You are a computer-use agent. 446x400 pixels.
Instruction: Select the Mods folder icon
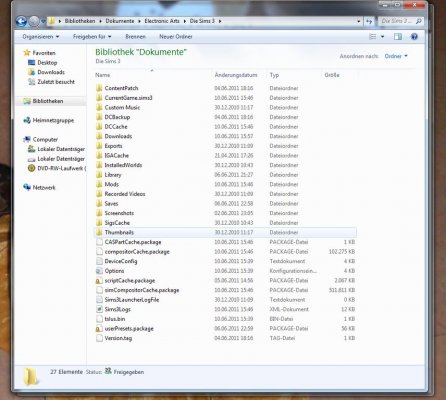(x=99, y=184)
